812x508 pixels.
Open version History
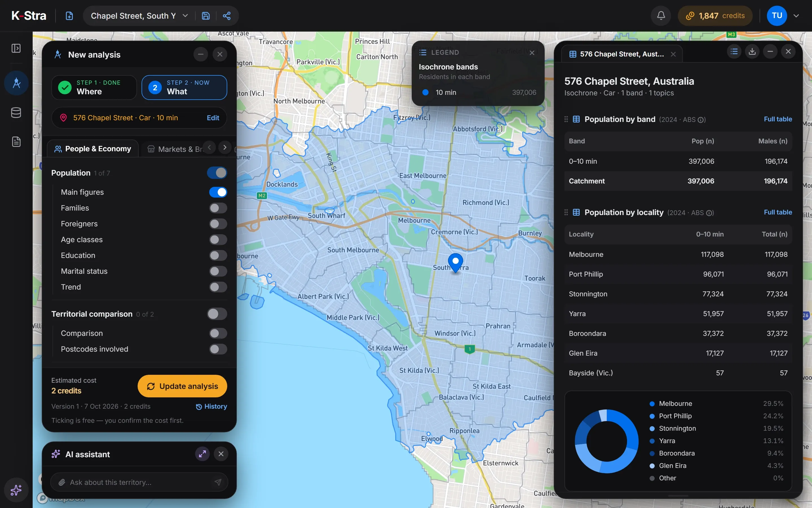pos(211,406)
